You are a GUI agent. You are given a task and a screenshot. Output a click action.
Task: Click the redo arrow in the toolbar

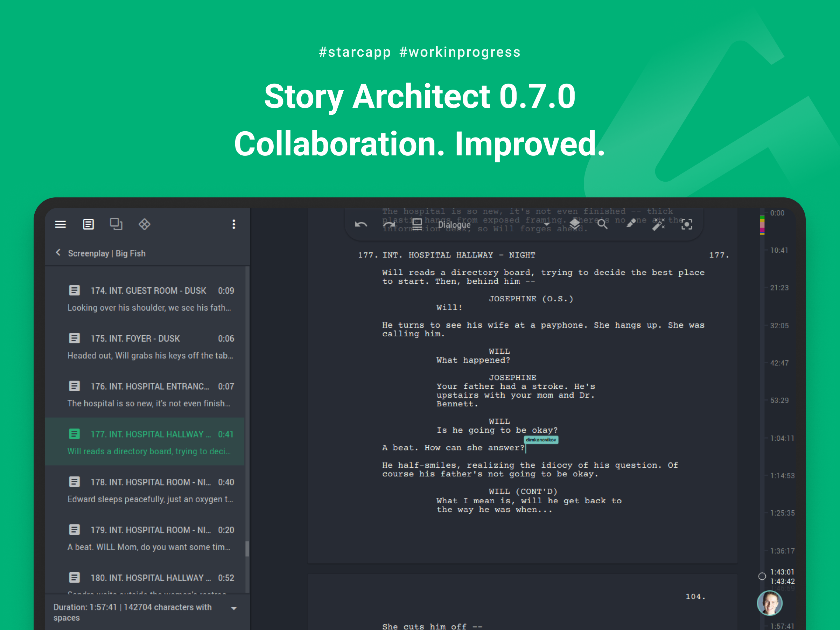[x=389, y=224]
